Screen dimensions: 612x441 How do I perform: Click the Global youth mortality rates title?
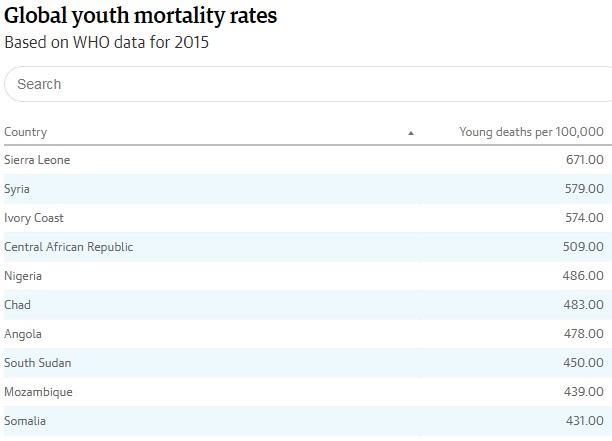[x=141, y=17]
